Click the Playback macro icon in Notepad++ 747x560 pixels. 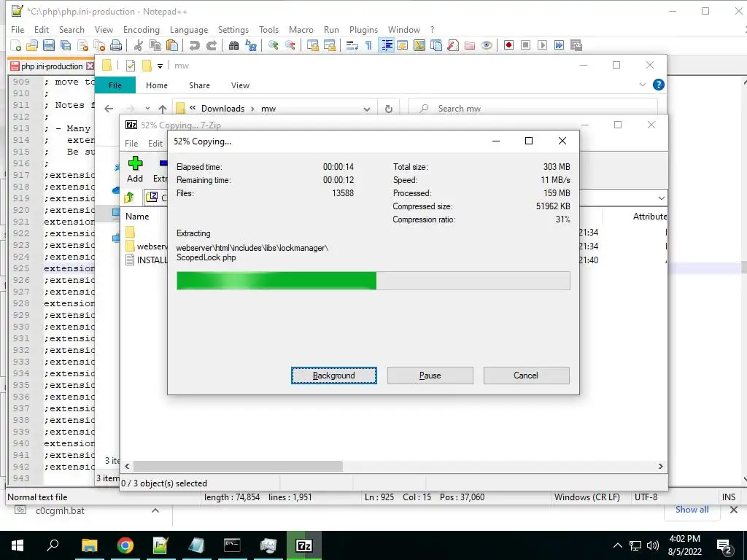pyautogui.click(x=542, y=45)
